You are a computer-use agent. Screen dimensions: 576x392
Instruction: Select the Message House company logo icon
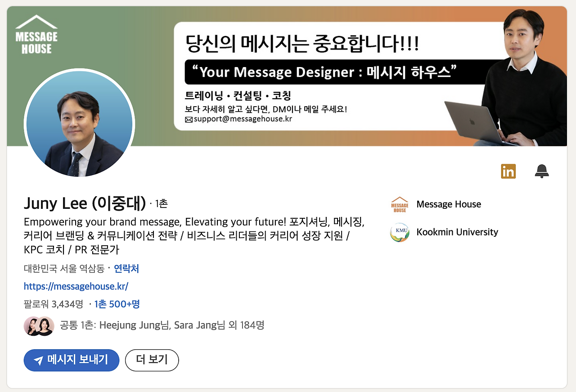coord(399,204)
